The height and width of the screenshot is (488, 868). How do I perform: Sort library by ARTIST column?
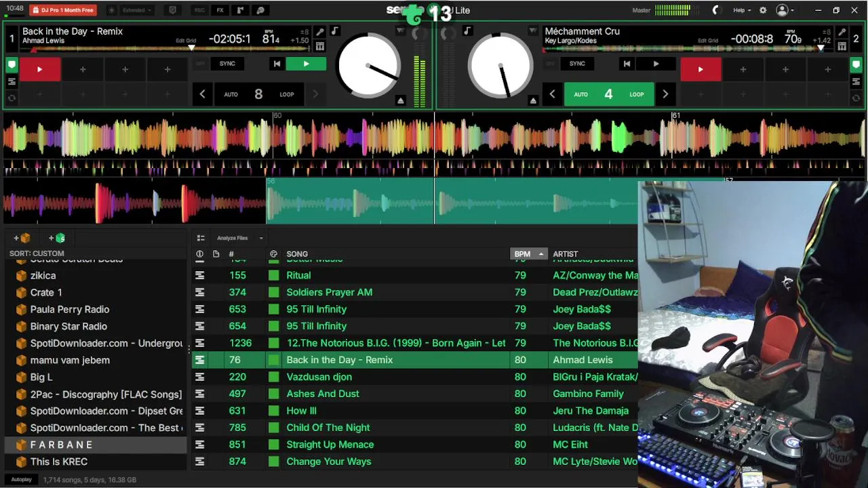tap(566, 254)
